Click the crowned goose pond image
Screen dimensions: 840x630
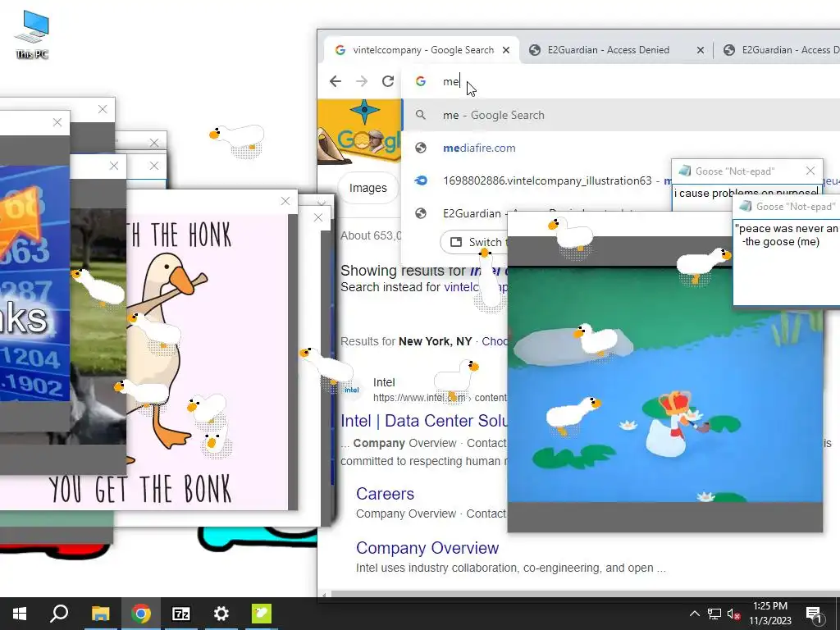click(x=664, y=383)
